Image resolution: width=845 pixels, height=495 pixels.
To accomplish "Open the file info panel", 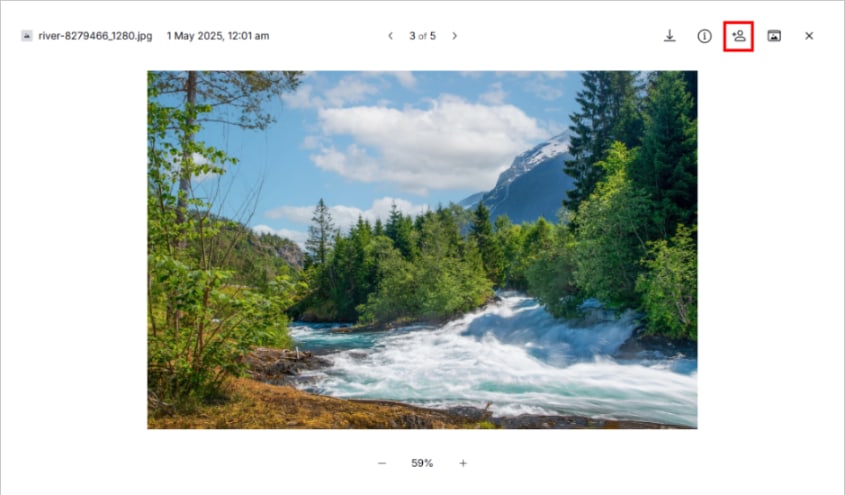I will [704, 36].
